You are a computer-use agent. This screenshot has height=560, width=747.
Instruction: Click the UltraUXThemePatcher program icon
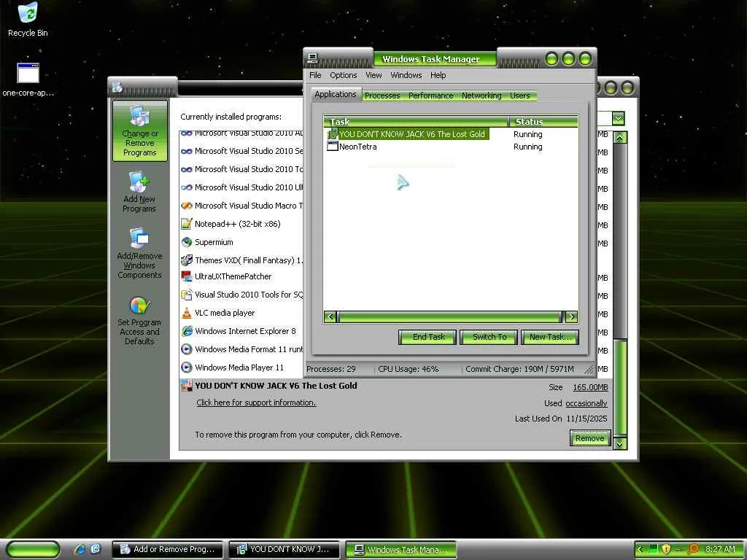click(186, 276)
